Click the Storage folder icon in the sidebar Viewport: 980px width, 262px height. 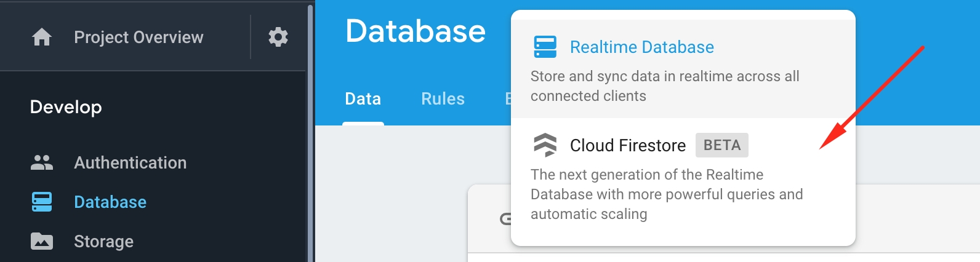(42, 242)
